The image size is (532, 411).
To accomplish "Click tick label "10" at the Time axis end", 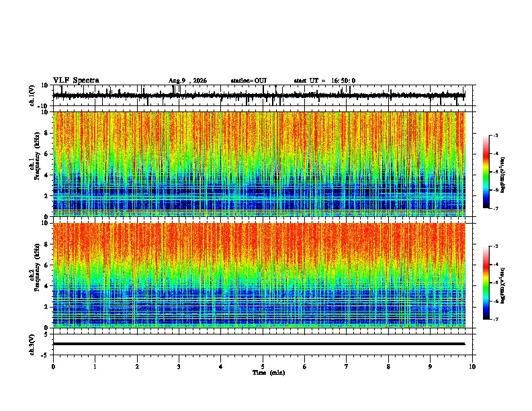I will tap(472, 367).
